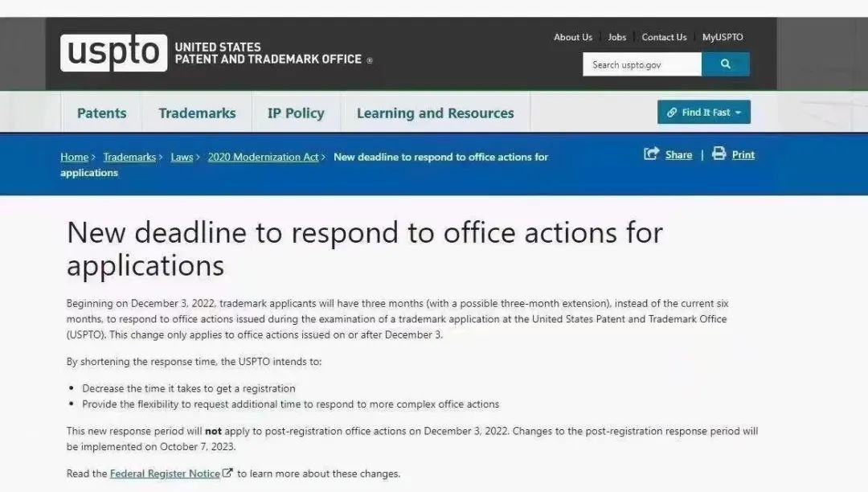Open the Trademarks menu
This screenshot has height=492, width=868.
tap(197, 113)
